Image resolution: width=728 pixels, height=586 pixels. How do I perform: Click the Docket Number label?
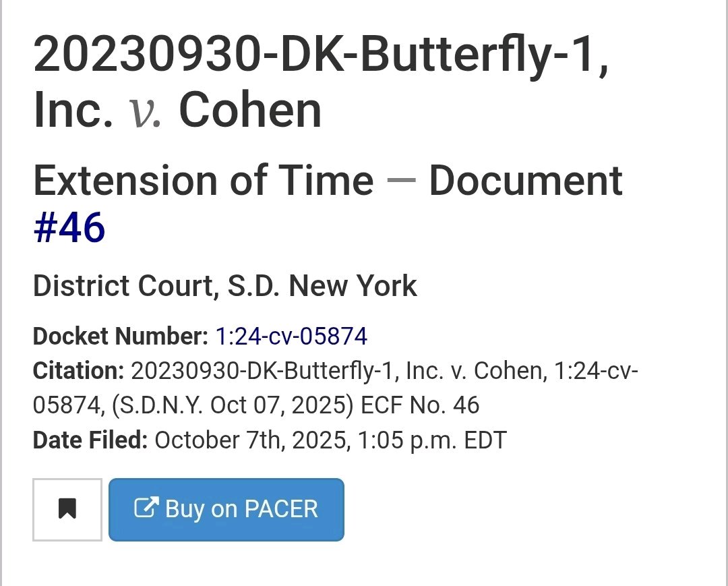[x=120, y=336]
